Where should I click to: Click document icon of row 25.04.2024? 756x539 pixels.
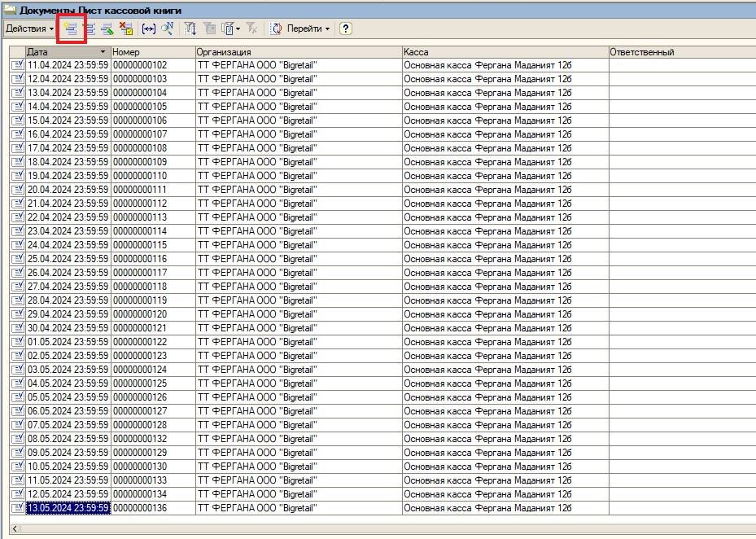tap(17, 259)
